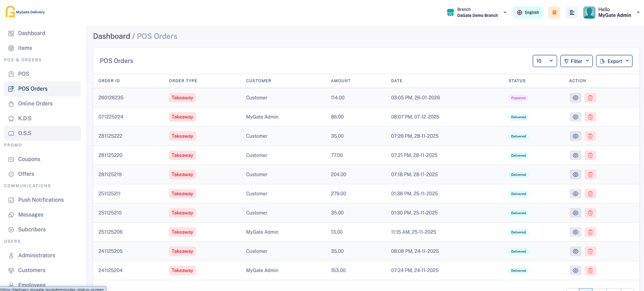Click the orange POS shortcut icon in header
644x291 pixels.
point(554,12)
